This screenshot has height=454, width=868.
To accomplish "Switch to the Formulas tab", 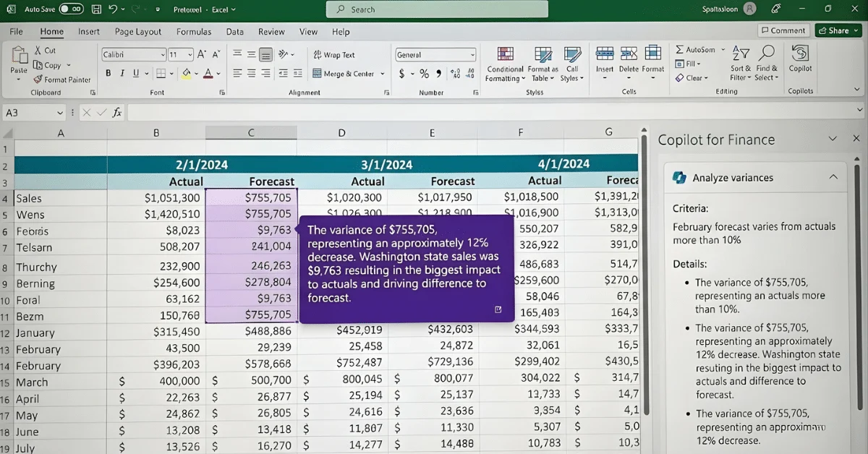I will point(194,31).
